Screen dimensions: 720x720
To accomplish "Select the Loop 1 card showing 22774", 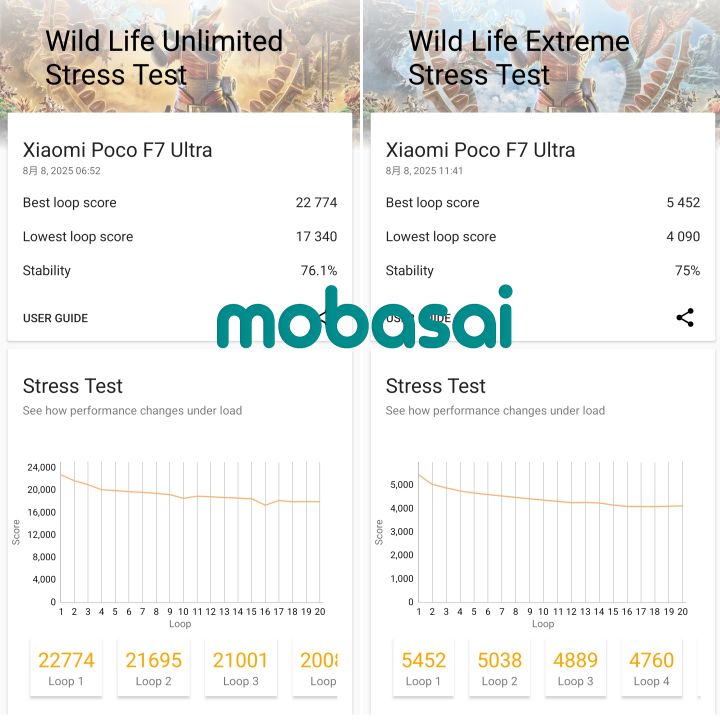I will click(x=66, y=668).
